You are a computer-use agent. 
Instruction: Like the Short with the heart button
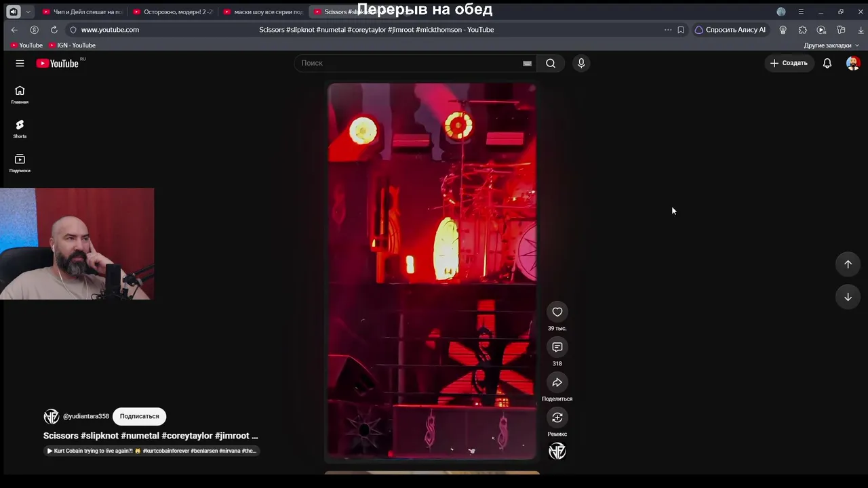point(557,312)
